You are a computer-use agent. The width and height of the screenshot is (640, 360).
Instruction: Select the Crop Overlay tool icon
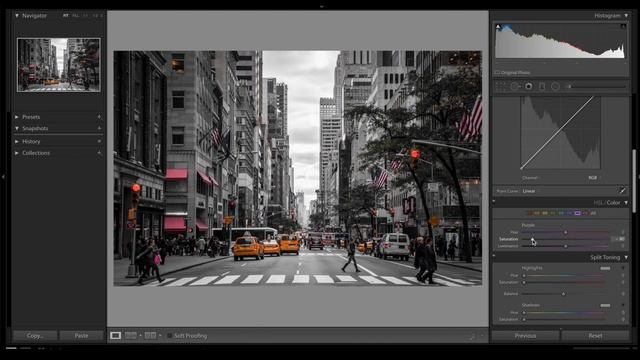click(501, 86)
